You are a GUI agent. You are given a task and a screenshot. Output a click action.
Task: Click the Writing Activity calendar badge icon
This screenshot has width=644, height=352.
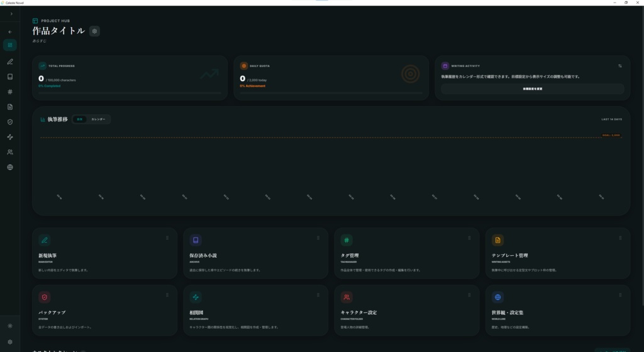point(445,65)
